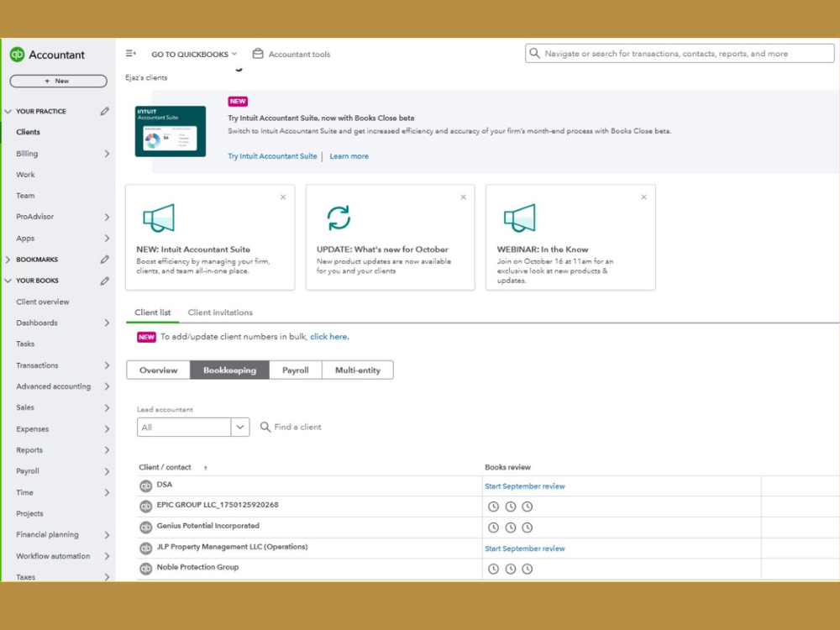Switch to the Client invitations tab
Screen dimensions: 840x630
click(220, 312)
